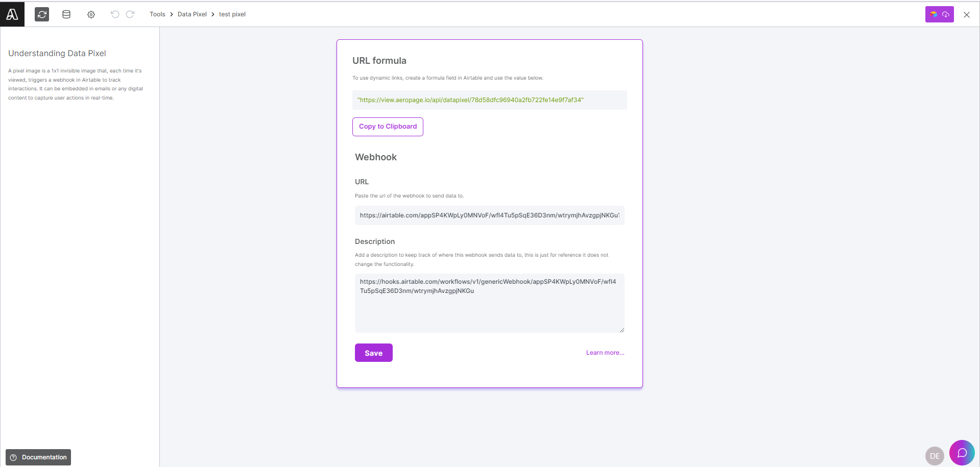
Task: Click the green URL formula value box
Action: [x=489, y=100]
